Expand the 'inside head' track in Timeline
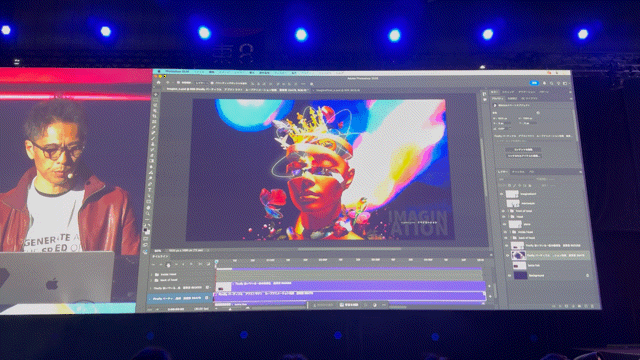640x360 pixels. pos(152,274)
